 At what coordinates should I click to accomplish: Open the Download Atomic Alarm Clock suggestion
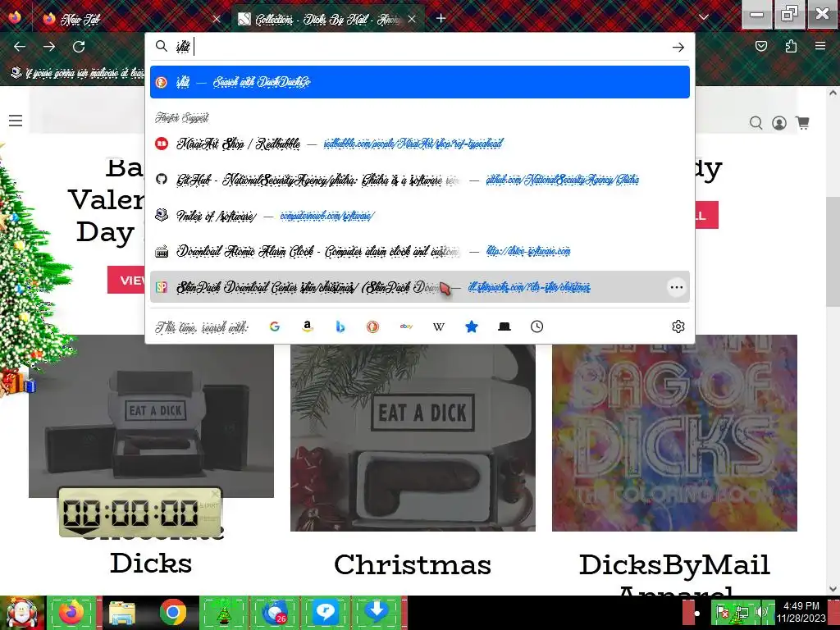coord(419,251)
